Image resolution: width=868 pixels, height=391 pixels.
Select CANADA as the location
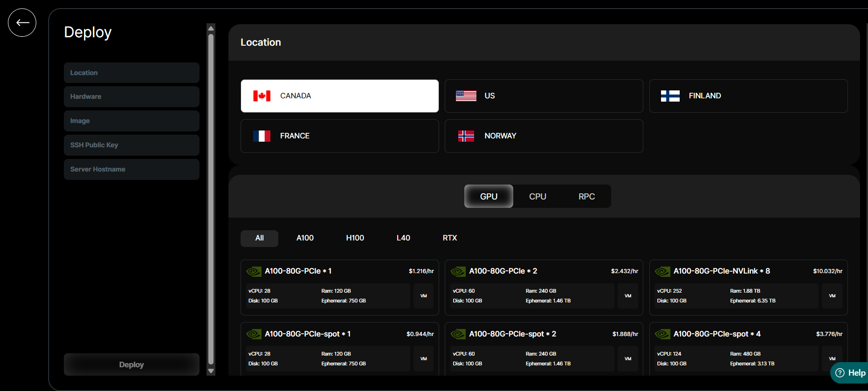click(x=339, y=96)
